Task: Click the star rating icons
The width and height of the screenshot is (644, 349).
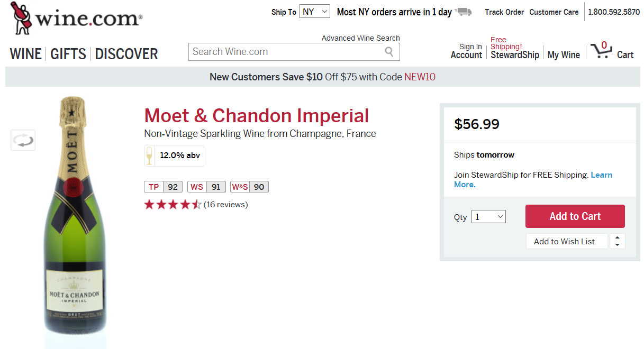Action: [x=173, y=205]
